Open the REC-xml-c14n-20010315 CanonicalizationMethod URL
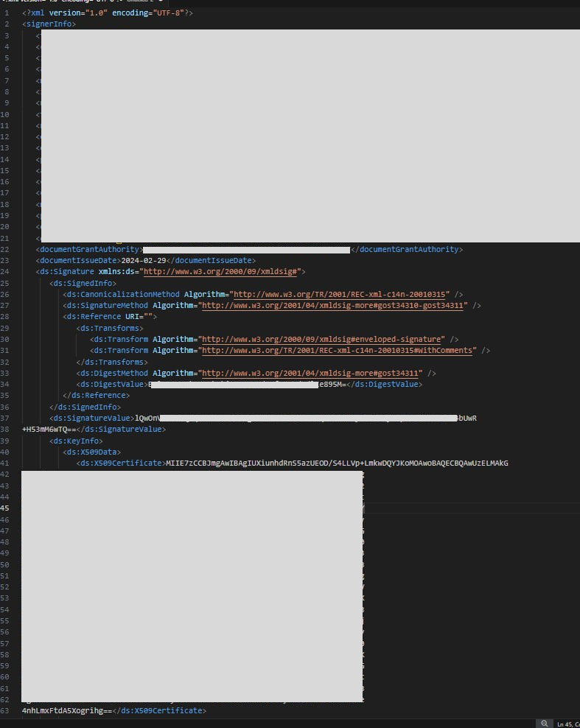The height and width of the screenshot is (728, 580). coord(341,294)
